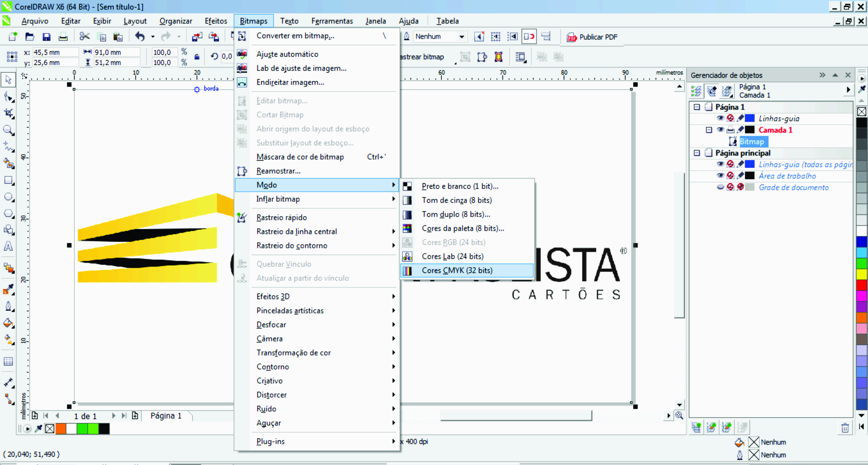Pick the red swatch in the color palette
The image size is (868, 465).
[x=861, y=285]
